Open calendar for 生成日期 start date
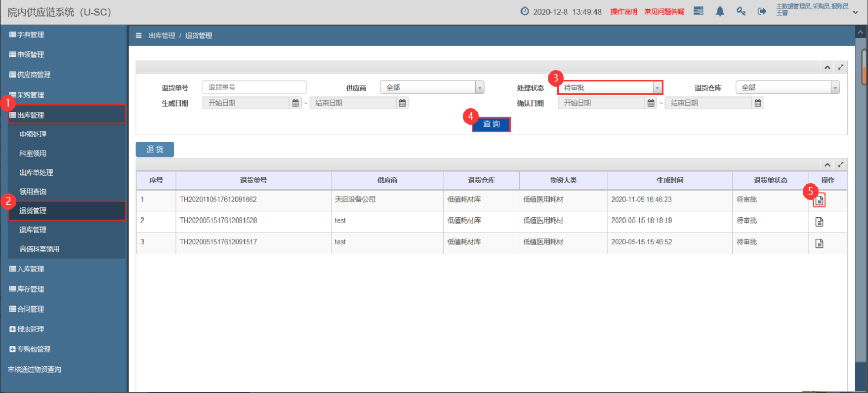 [x=295, y=103]
